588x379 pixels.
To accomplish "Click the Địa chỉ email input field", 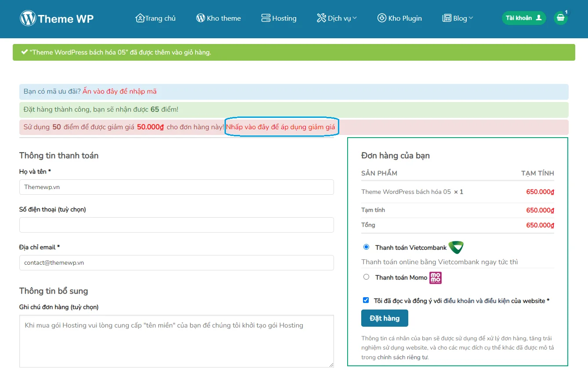I will point(176,262).
